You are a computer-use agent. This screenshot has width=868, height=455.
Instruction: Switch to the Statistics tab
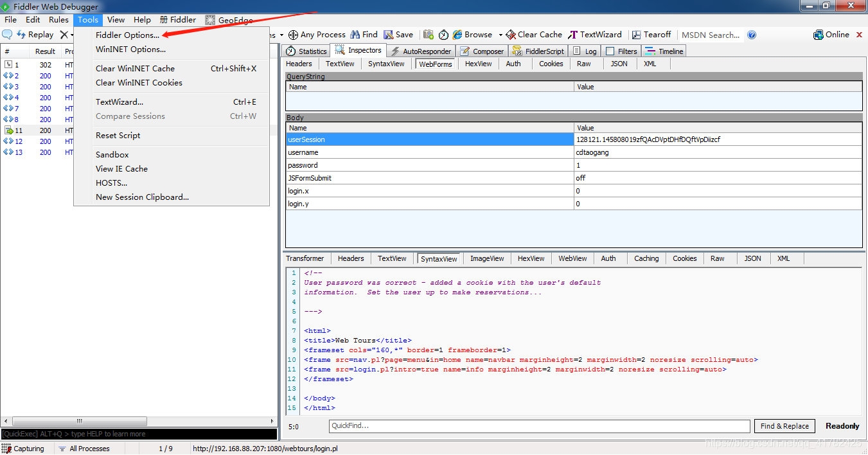pyautogui.click(x=306, y=51)
